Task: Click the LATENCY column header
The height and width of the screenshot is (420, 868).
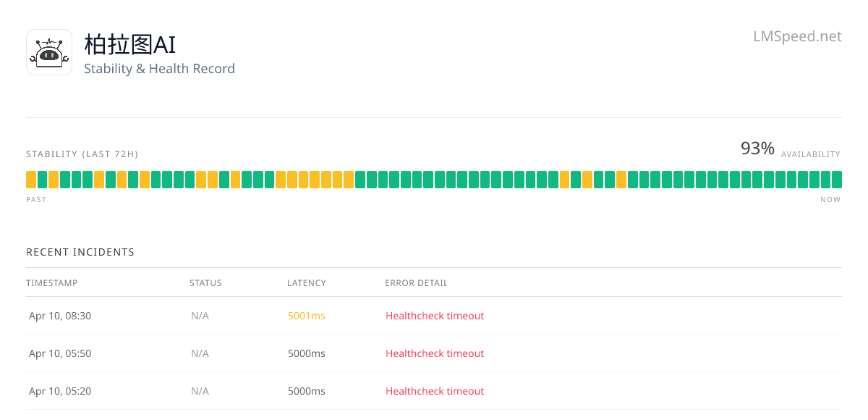Action: pyautogui.click(x=307, y=283)
